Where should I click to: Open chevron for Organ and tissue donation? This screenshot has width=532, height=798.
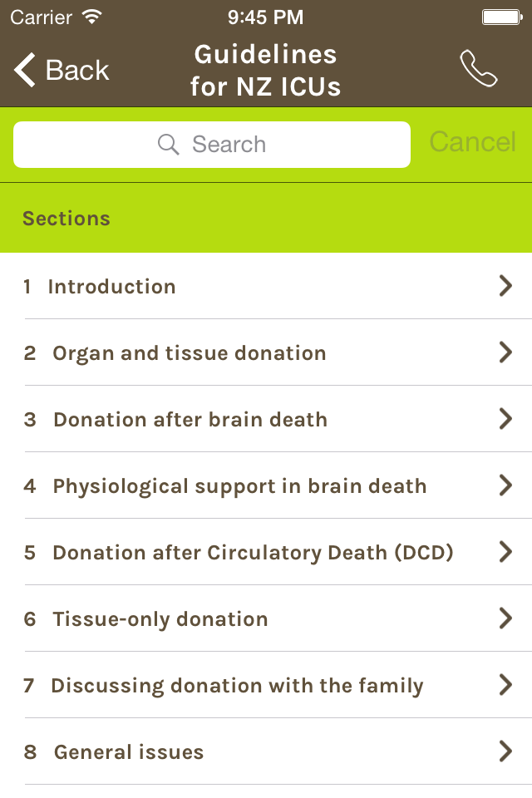click(505, 352)
